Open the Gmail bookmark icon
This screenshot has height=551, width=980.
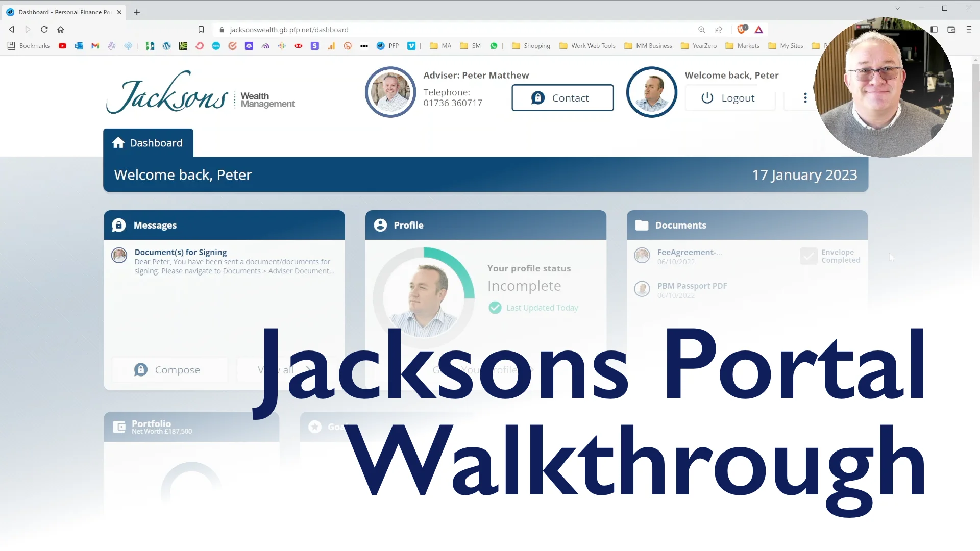(x=95, y=46)
